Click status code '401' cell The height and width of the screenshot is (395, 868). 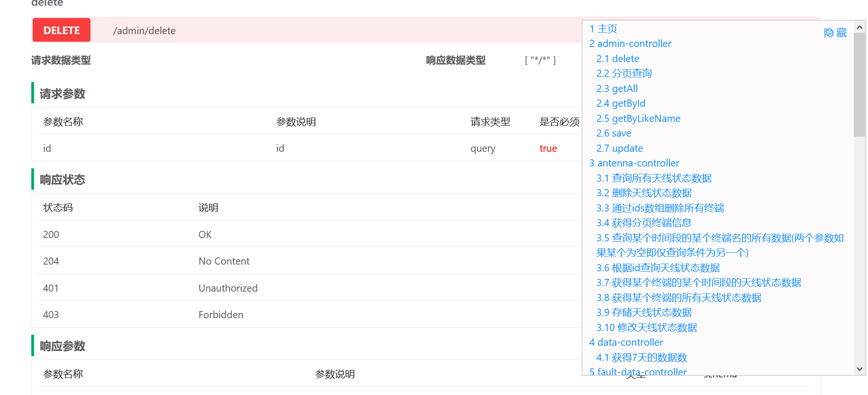click(51, 288)
